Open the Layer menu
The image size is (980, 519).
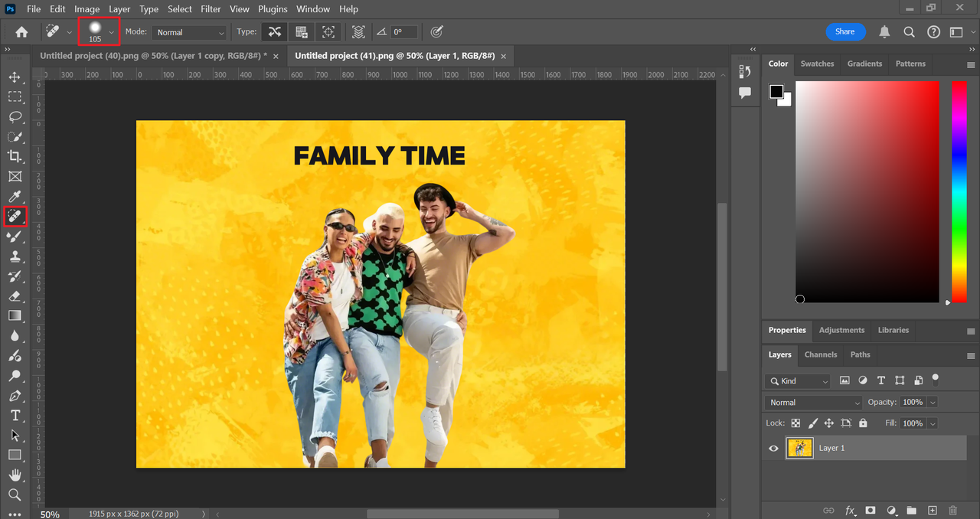[x=119, y=9]
